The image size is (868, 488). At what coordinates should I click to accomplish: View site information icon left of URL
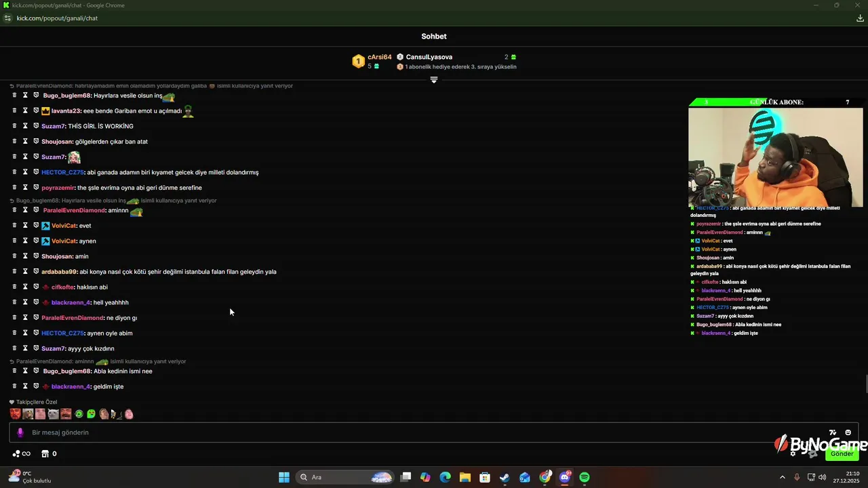click(7, 18)
